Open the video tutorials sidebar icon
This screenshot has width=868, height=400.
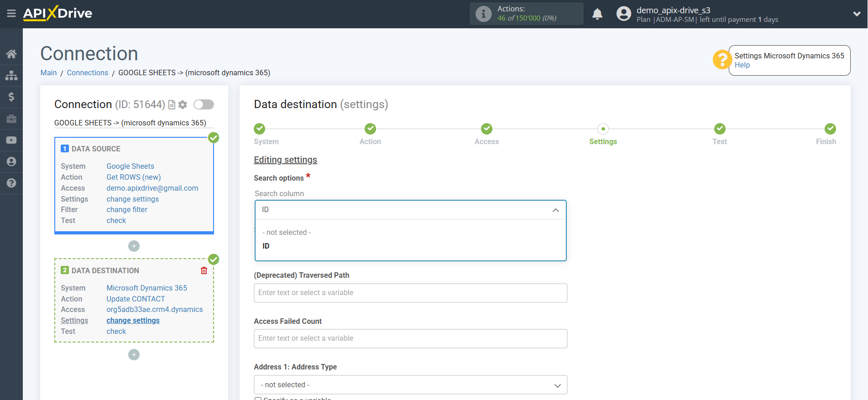pyautogui.click(x=11, y=140)
